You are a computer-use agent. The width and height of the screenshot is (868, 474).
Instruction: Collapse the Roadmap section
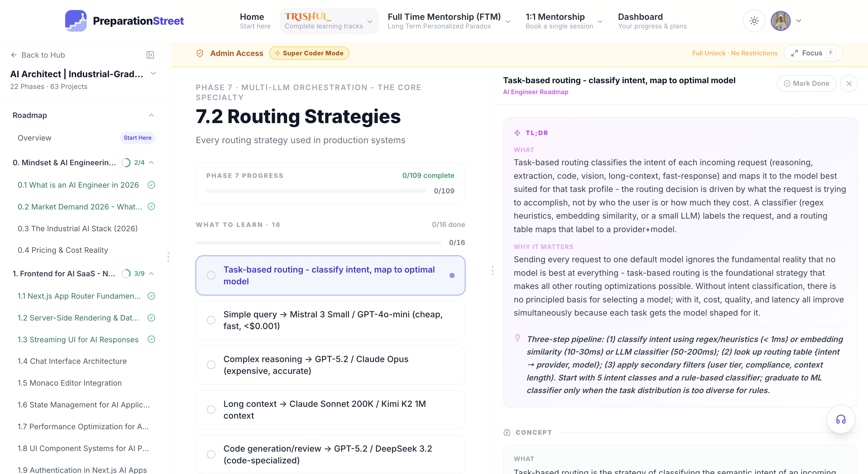click(151, 115)
